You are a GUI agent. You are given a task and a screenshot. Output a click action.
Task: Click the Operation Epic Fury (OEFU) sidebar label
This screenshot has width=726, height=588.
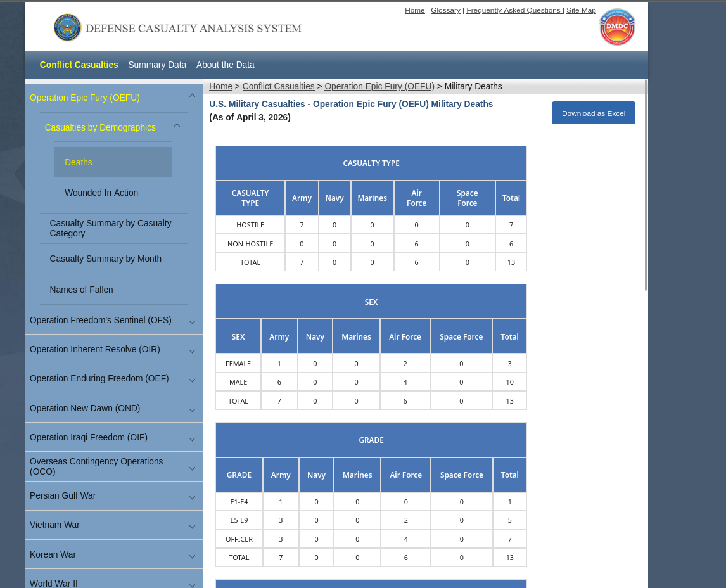click(85, 98)
